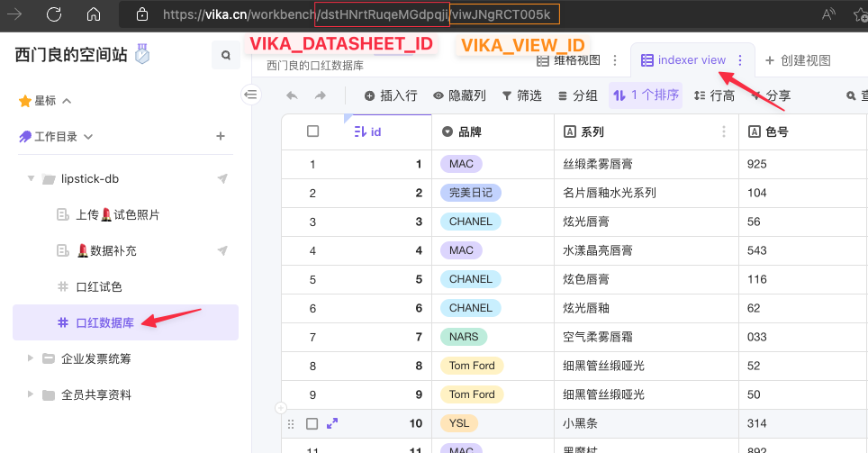
Task: Click 插入行 to insert a row
Action: [x=391, y=95]
